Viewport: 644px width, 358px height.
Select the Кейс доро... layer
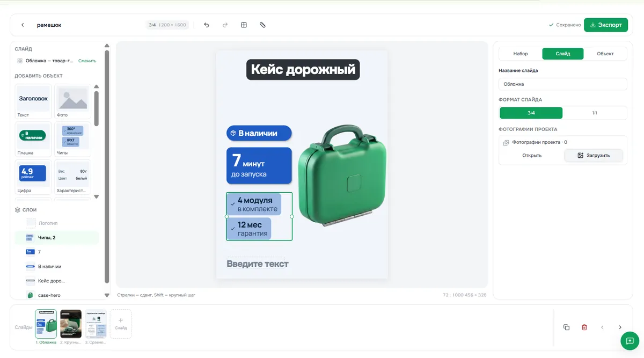(57, 281)
